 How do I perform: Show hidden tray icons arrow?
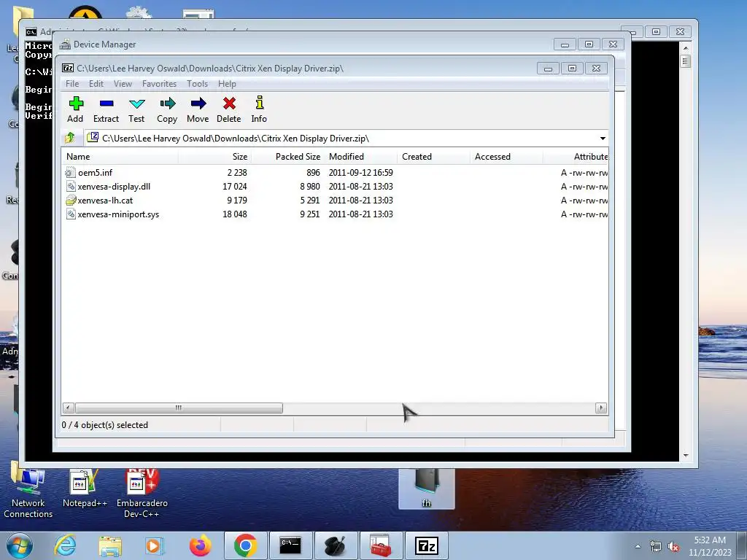pyautogui.click(x=638, y=546)
